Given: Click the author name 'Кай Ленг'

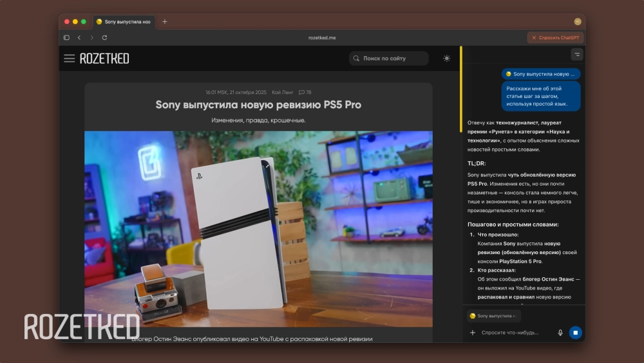Looking at the screenshot, I should (x=283, y=93).
